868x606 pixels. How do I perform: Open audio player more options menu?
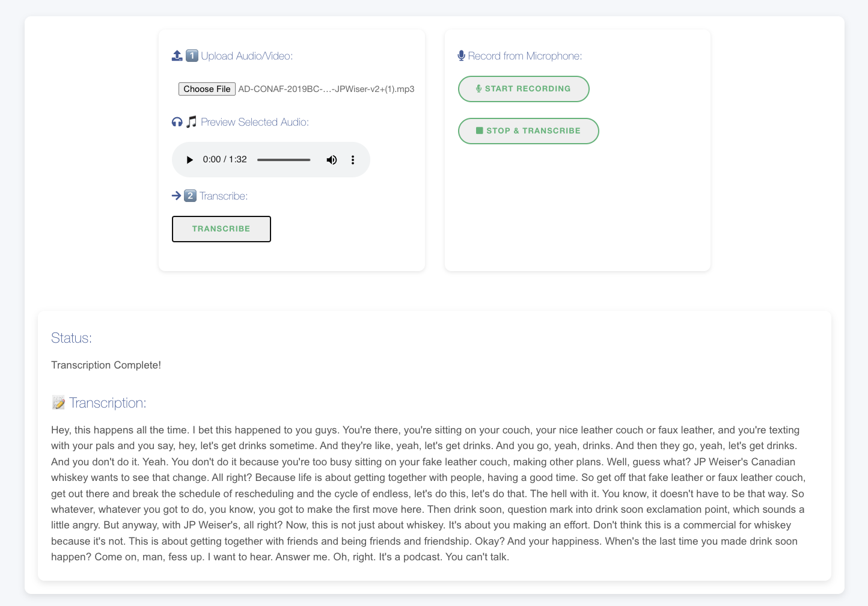(353, 160)
